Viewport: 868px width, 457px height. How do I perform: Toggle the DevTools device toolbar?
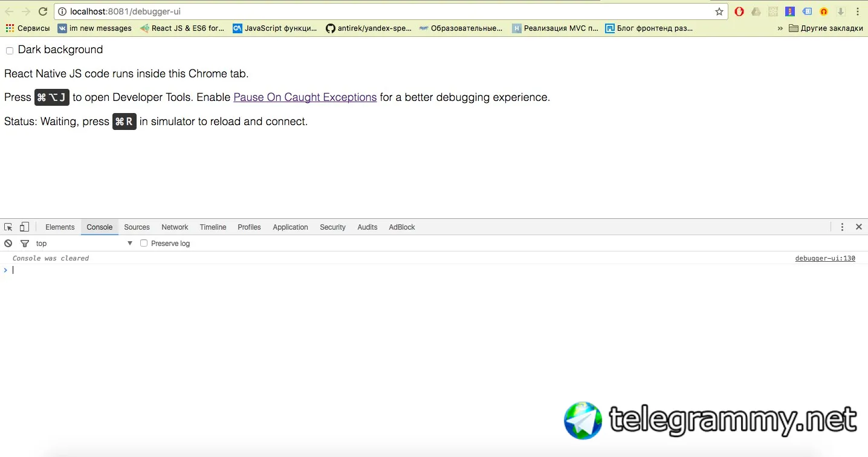click(x=24, y=227)
